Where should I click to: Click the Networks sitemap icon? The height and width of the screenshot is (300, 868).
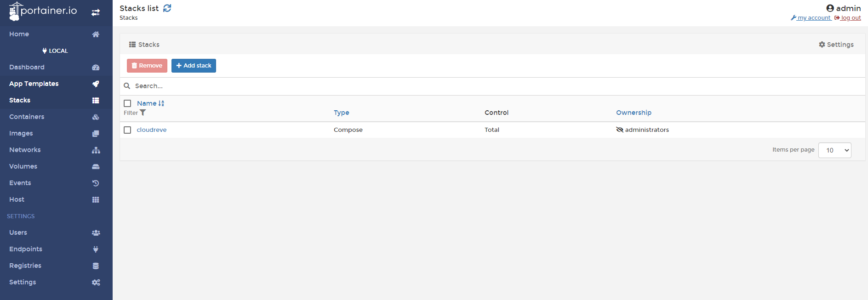coord(96,150)
